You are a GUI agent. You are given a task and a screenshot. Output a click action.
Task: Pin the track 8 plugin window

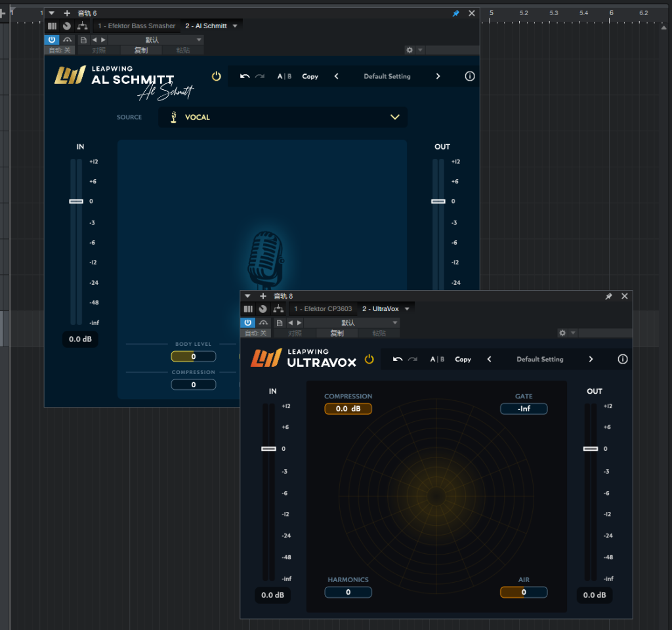[x=608, y=296]
